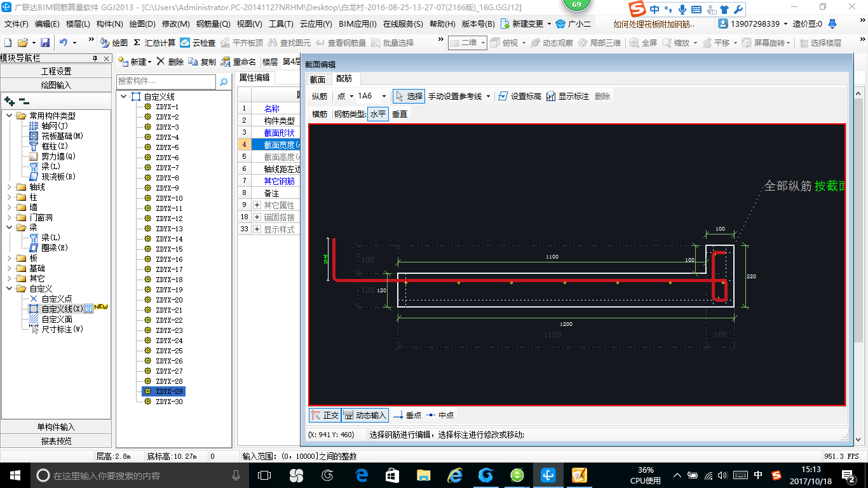Click 局部三维 local 3D tool
Viewport: 868px width, 488px height.
[599, 43]
